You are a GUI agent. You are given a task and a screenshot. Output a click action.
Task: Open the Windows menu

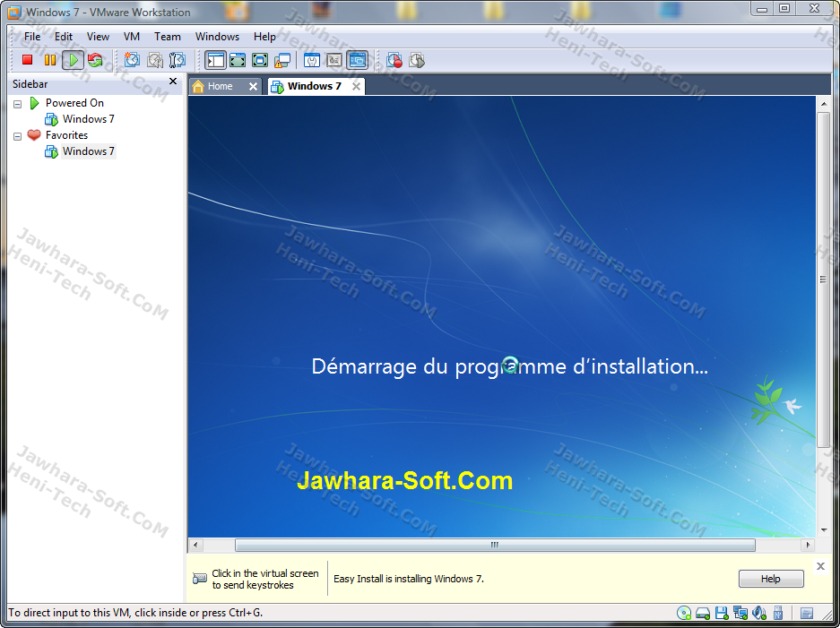pyautogui.click(x=217, y=37)
